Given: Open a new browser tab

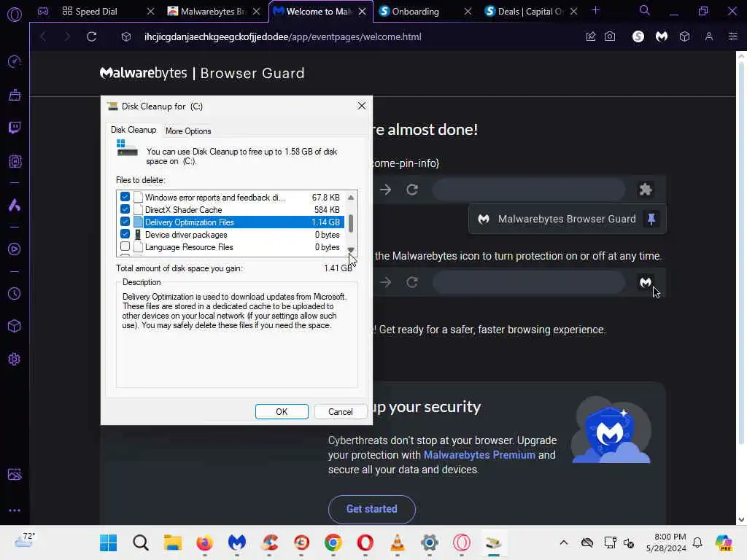Looking at the screenshot, I should 595,10.
